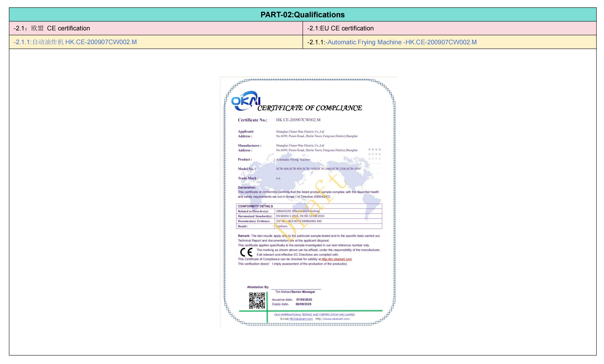The image size is (604, 364).
Task: Select the Chinese 欧盟 CE certification cell
Action: pyautogui.click(x=52, y=28)
